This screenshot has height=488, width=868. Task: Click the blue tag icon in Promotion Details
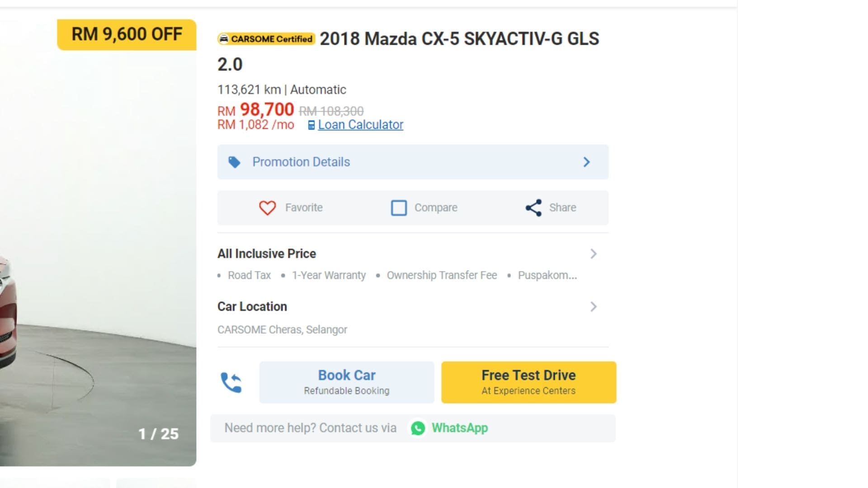234,162
